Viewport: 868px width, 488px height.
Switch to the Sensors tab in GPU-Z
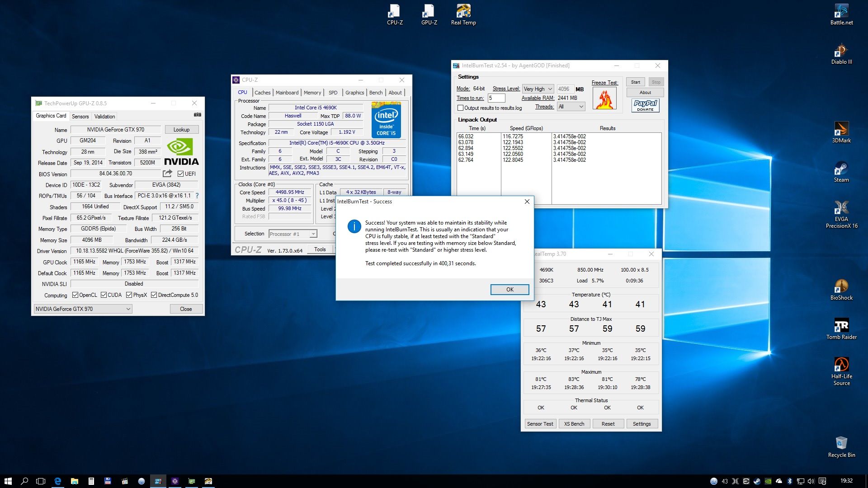(80, 117)
